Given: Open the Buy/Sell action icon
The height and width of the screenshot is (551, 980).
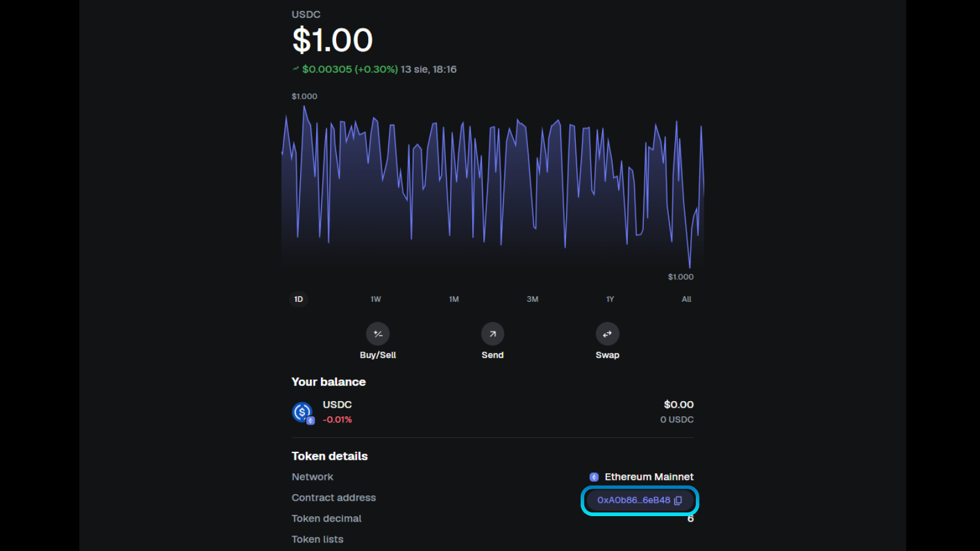Looking at the screenshot, I should (x=378, y=334).
